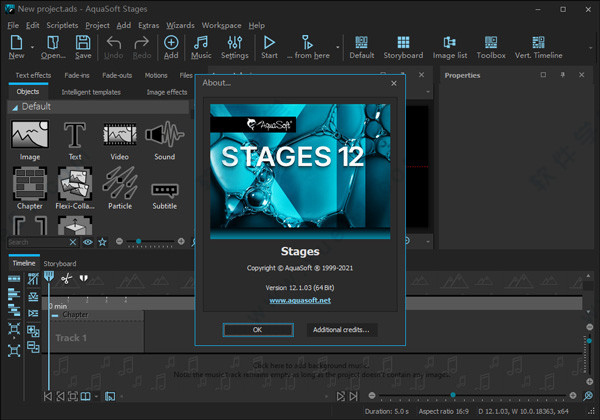This screenshot has width=600, height=420.
Task: Click the remove-track minus icon in timeline sidebar
Action: click(33, 347)
